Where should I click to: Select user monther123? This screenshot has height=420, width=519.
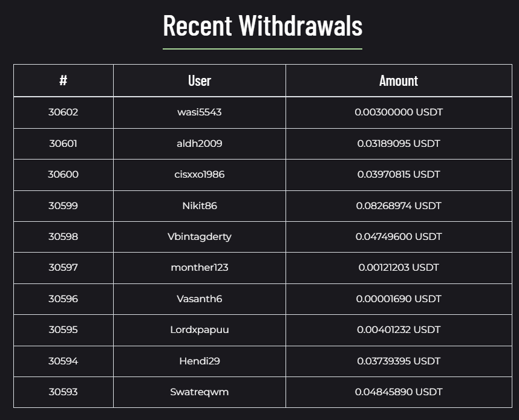(200, 268)
